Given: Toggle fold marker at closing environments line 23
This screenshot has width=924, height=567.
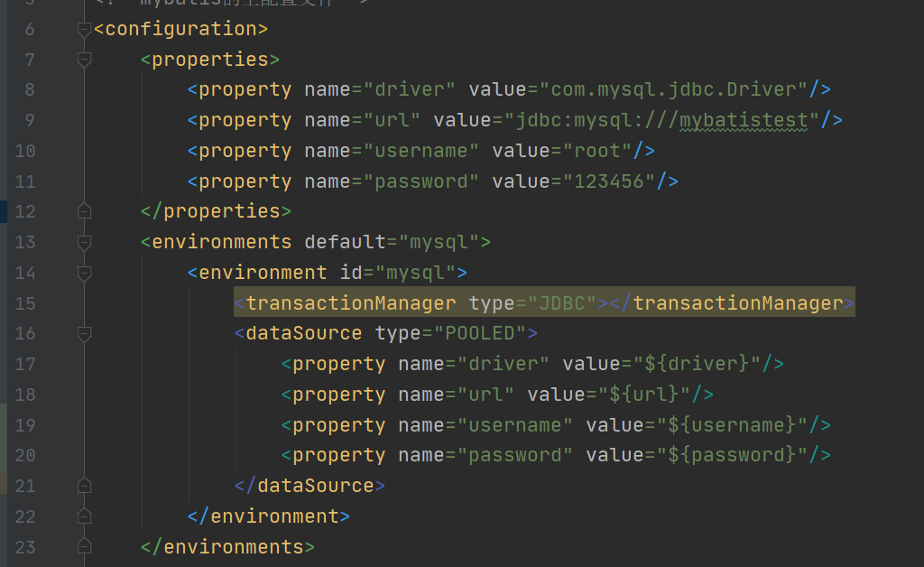Looking at the screenshot, I should (84, 547).
